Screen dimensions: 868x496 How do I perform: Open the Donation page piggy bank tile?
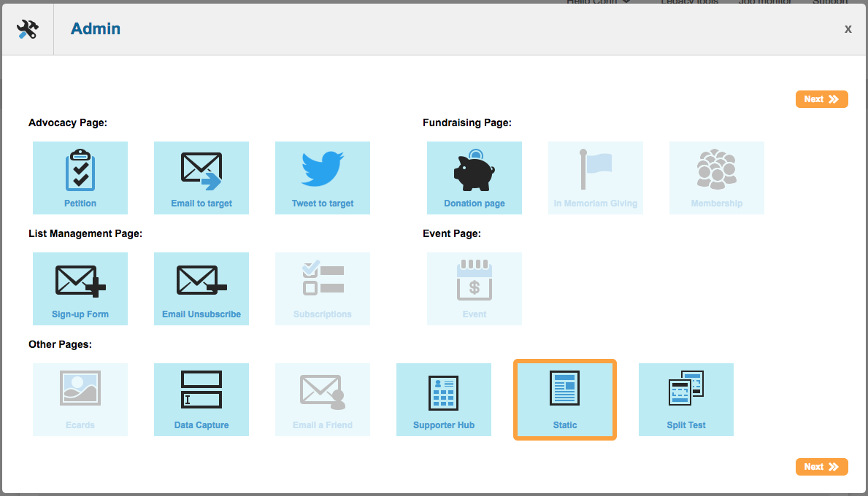tap(475, 178)
